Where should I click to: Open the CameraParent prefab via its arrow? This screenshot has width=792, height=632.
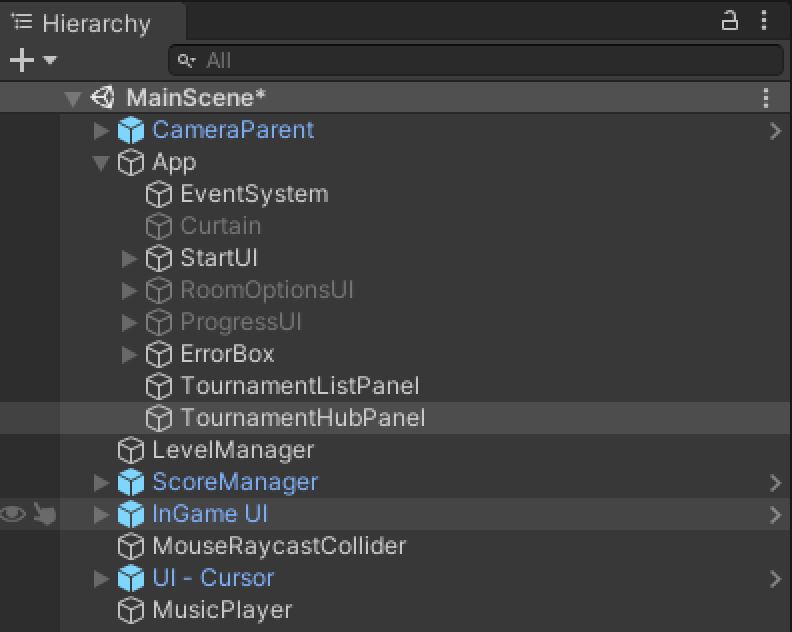pos(775,130)
